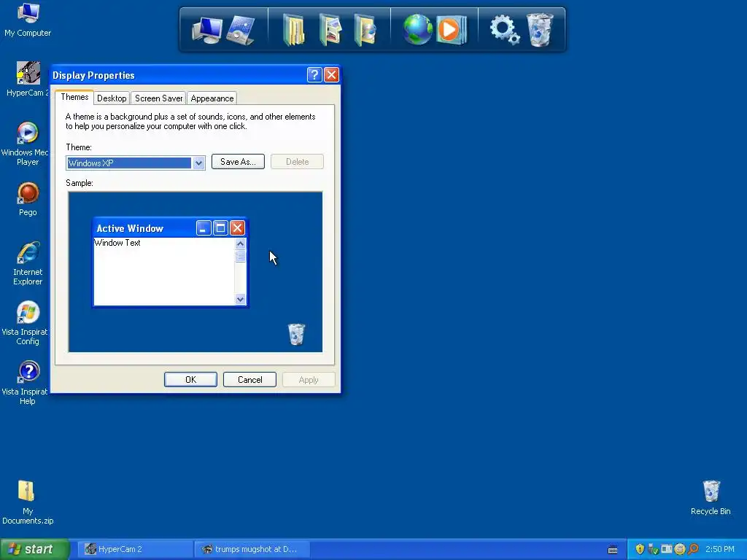
Task: Launch the globe browser icon in the dock
Action: click(417, 29)
